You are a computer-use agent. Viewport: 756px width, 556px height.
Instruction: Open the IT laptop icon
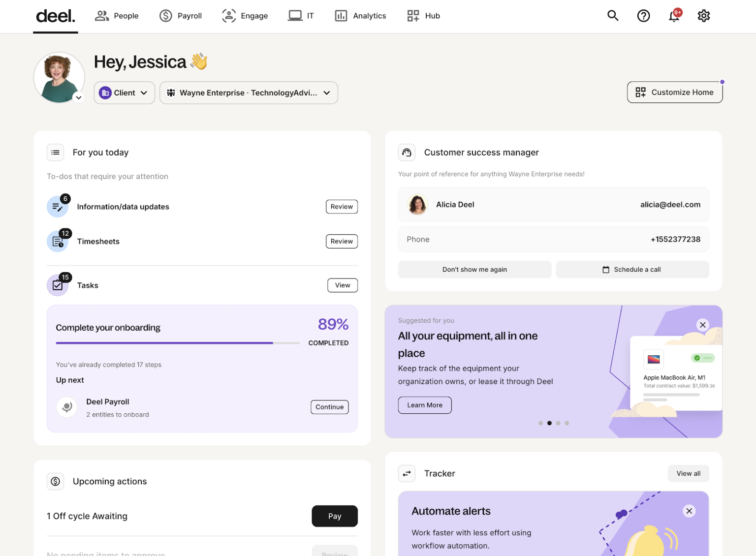tap(294, 15)
